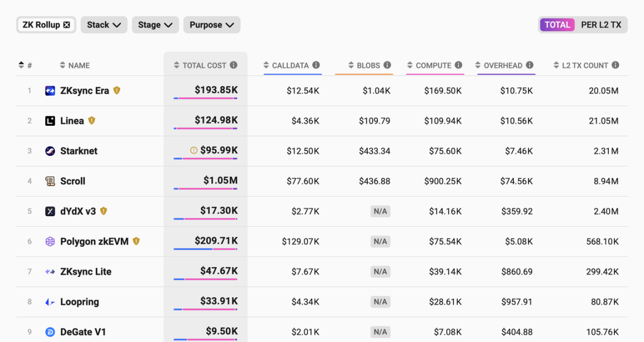Show OVERHEAD info tooltip icon
The width and height of the screenshot is (644, 342).
pyautogui.click(x=530, y=65)
